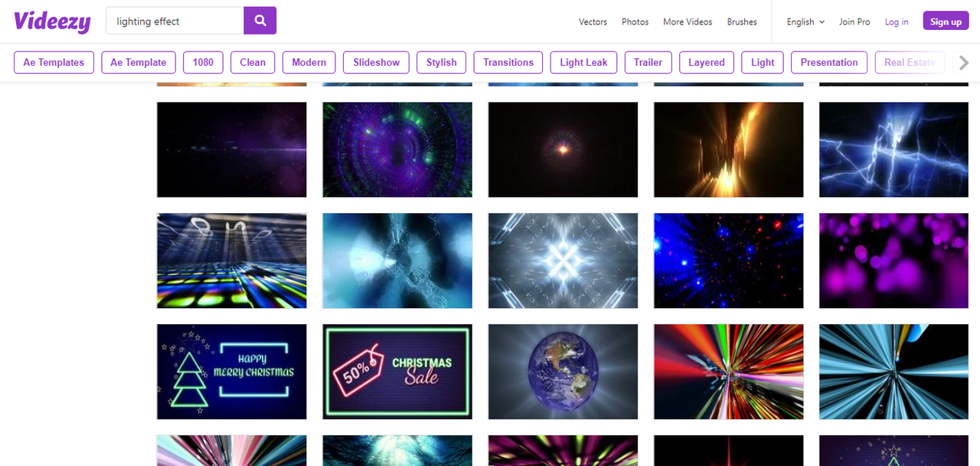The height and width of the screenshot is (466, 980).
Task: Select the Light Leak tag
Action: tap(583, 62)
